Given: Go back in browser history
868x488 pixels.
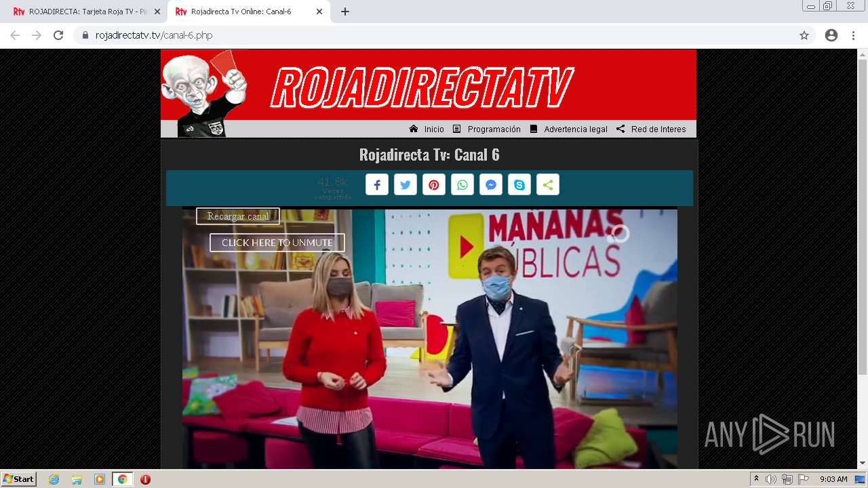Looking at the screenshot, I should (x=15, y=35).
